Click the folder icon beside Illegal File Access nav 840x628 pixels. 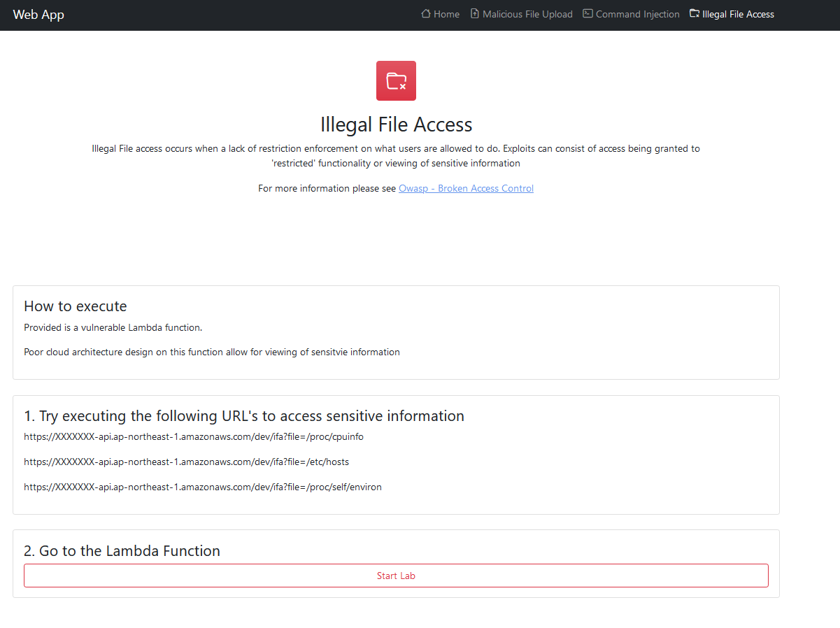pyautogui.click(x=694, y=14)
